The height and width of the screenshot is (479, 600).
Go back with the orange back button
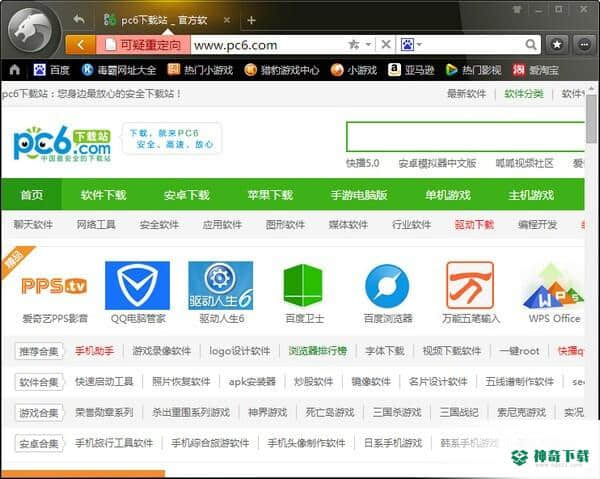(81, 45)
